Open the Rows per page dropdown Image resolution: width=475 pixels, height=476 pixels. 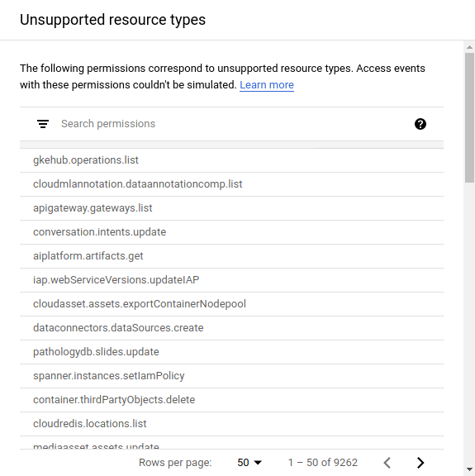click(249, 463)
